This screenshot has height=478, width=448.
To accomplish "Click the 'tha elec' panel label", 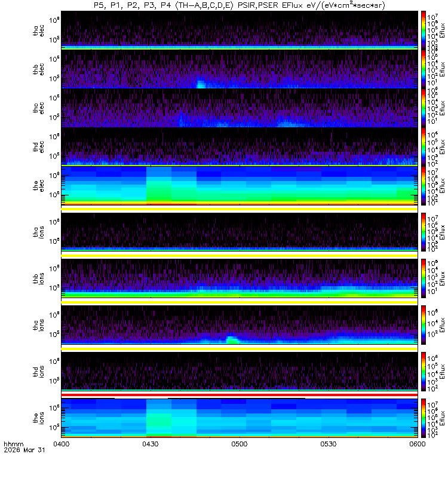I will click(x=38, y=31).
